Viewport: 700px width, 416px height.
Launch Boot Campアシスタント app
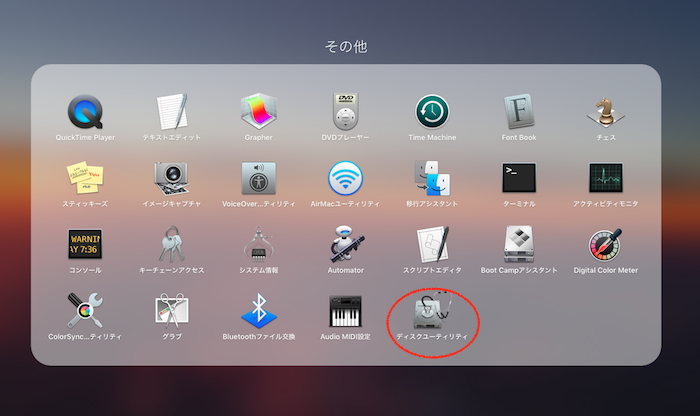click(519, 244)
